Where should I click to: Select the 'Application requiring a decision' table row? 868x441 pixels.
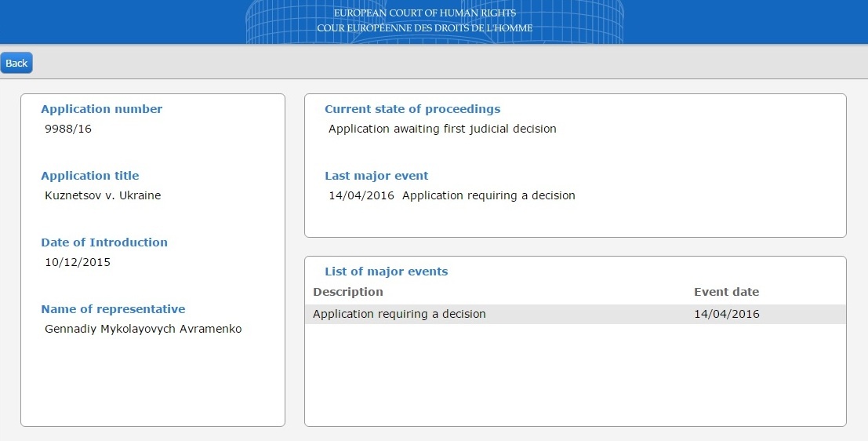pos(399,314)
